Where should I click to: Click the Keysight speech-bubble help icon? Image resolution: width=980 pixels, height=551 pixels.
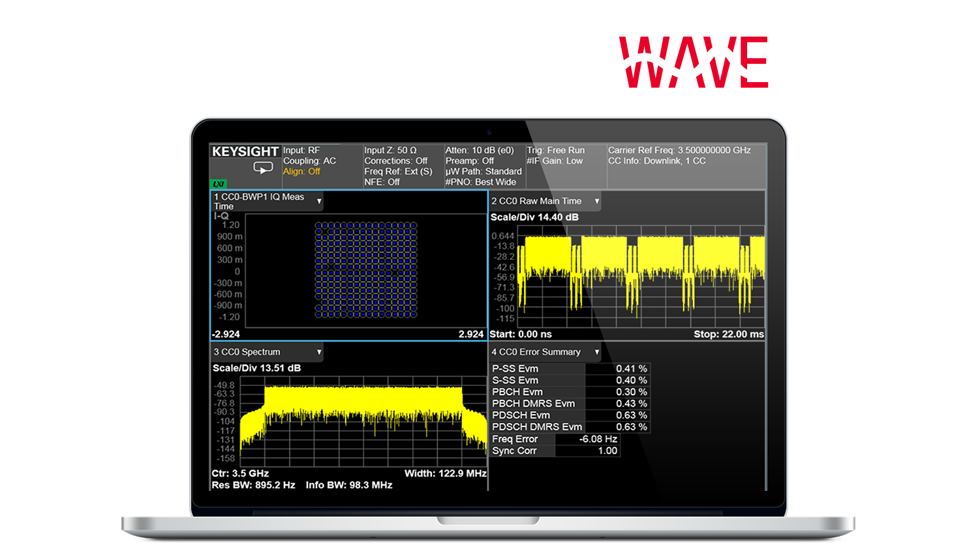[263, 168]
